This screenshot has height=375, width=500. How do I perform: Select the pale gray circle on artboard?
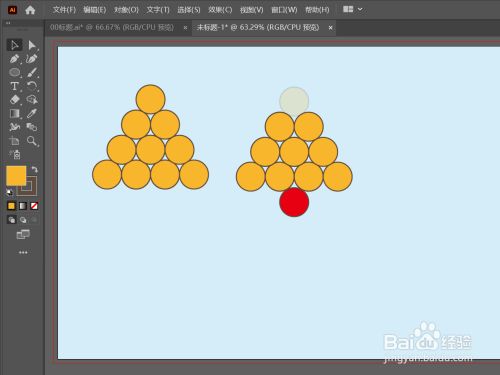tap(294, 101)
